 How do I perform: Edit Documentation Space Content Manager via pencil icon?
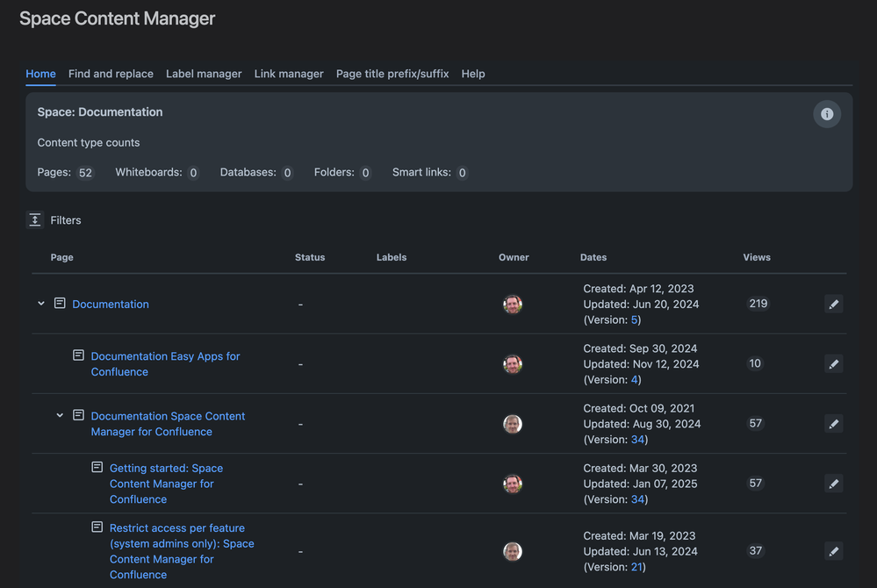coord(833,423)
